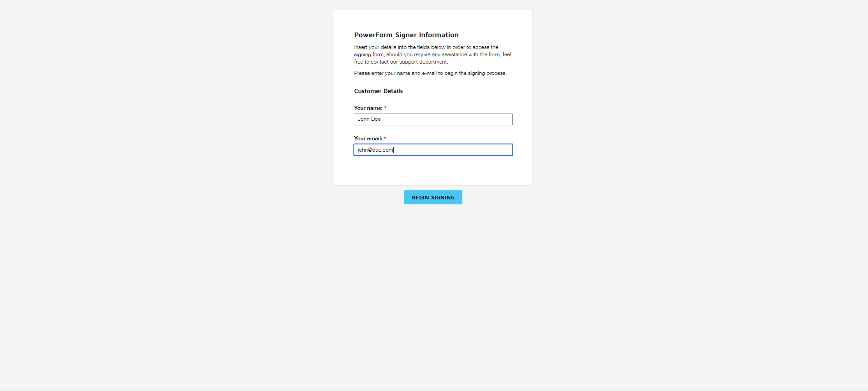This screenshot has width=868, height=391.
Task: Click the BEGIN SIGNING button
Action: click(433, 198)
